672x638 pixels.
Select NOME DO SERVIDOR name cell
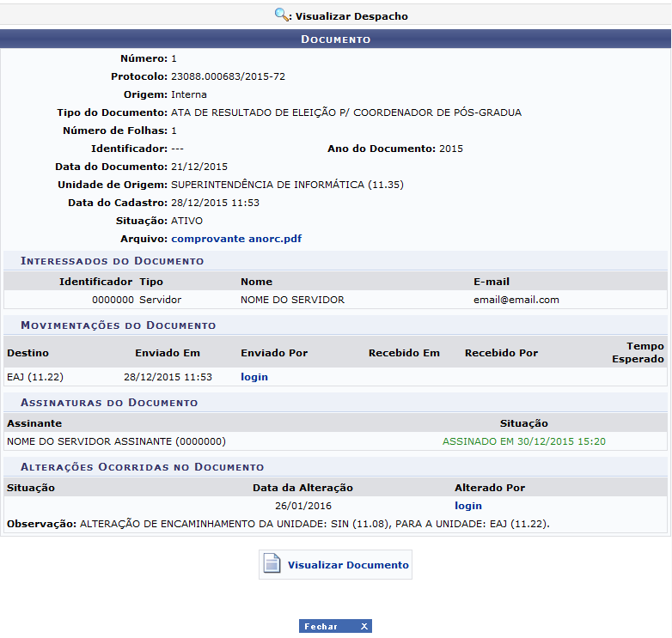(x=292, y=300)
